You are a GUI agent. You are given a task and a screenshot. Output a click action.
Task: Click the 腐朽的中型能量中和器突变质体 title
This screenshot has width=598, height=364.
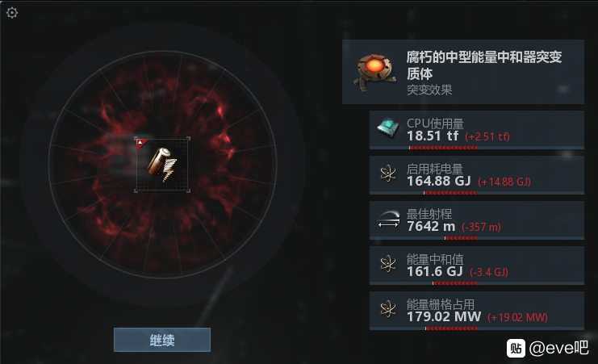[x=484, y=65]
